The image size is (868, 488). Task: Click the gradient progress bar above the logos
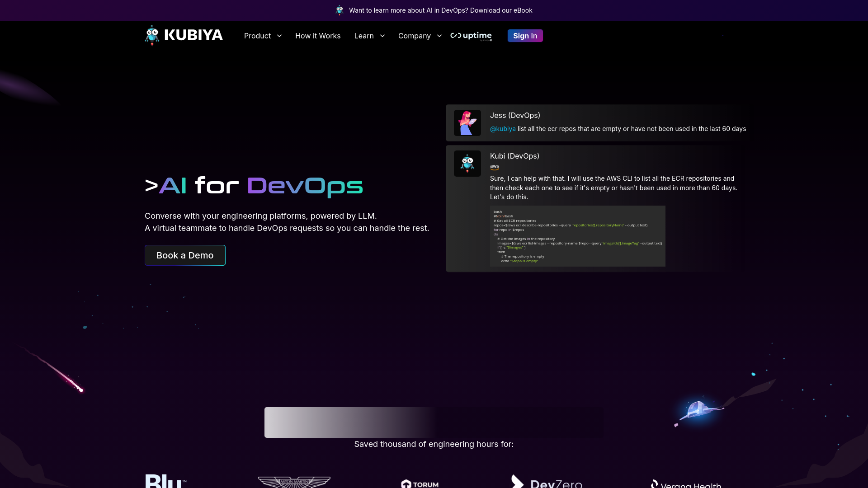(434, 422)
